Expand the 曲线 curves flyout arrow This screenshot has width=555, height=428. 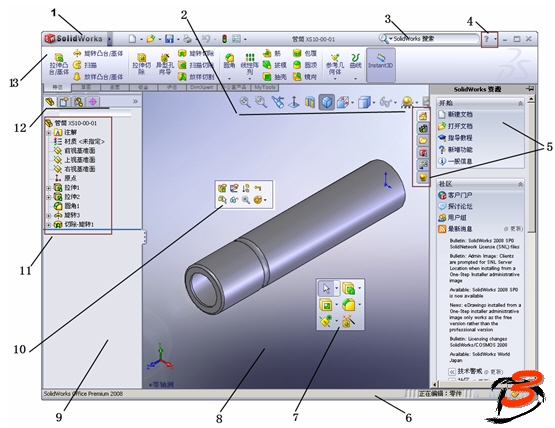point(355,78)
